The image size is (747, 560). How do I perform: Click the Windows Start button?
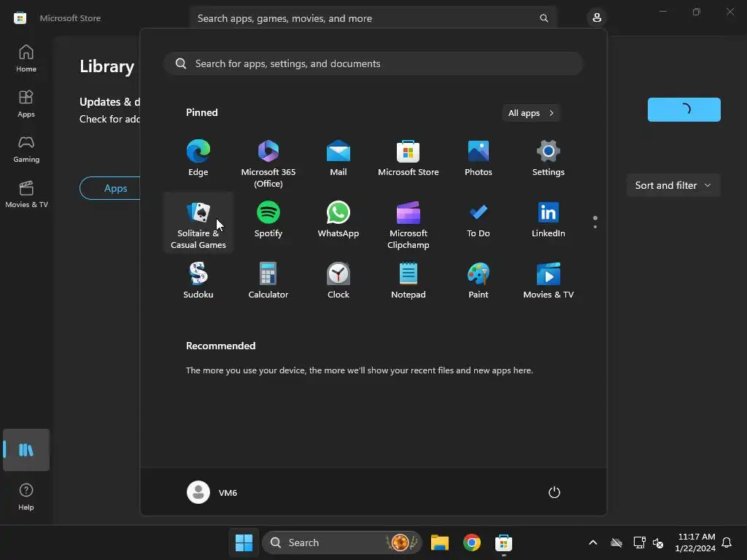point(244,542)
